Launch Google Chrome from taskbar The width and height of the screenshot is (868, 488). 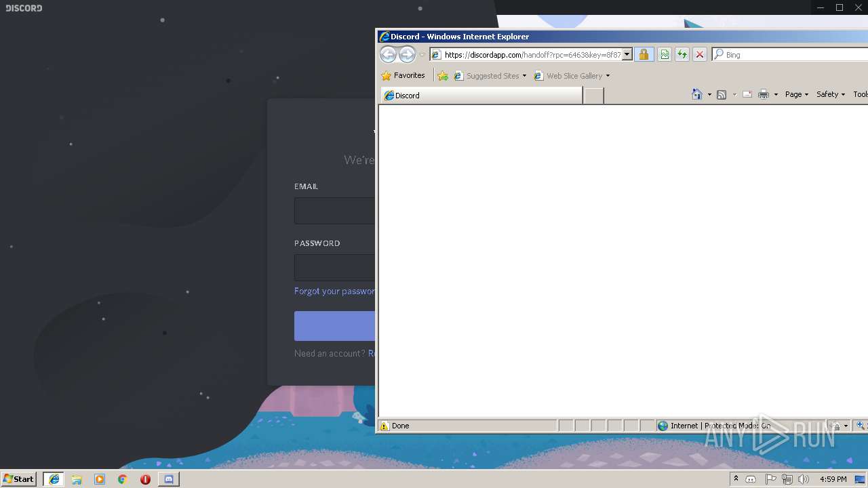tap(122, 479)
